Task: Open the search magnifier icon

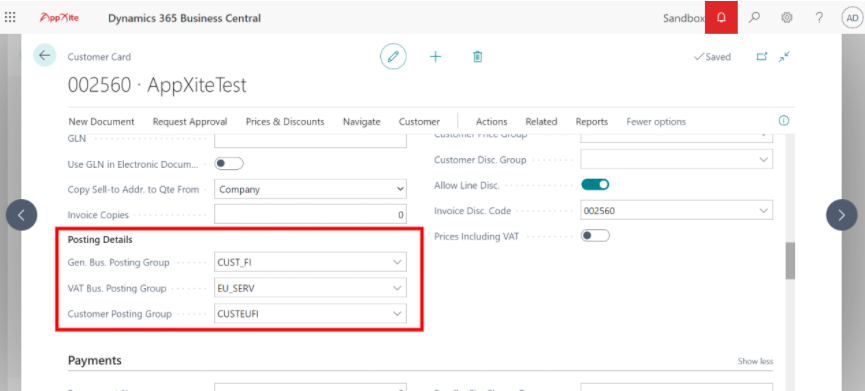Action: coord(754,18)
